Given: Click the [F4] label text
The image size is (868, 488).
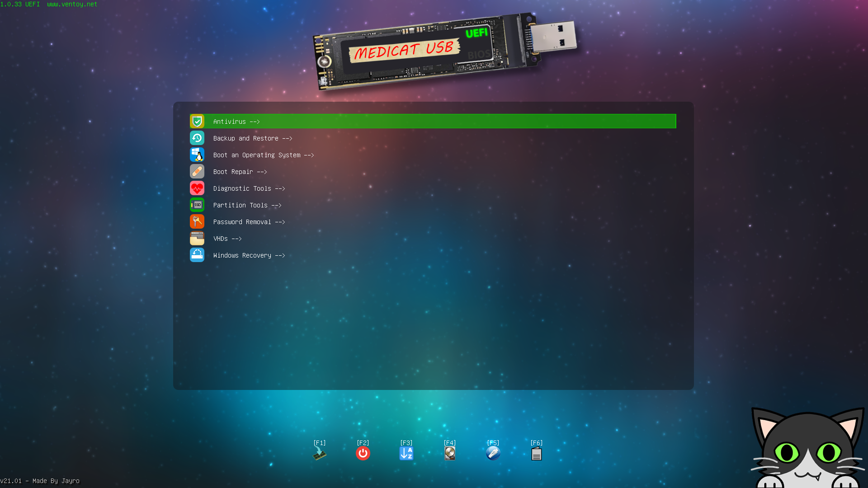Looking at the screenshot, I should (450, 443).
